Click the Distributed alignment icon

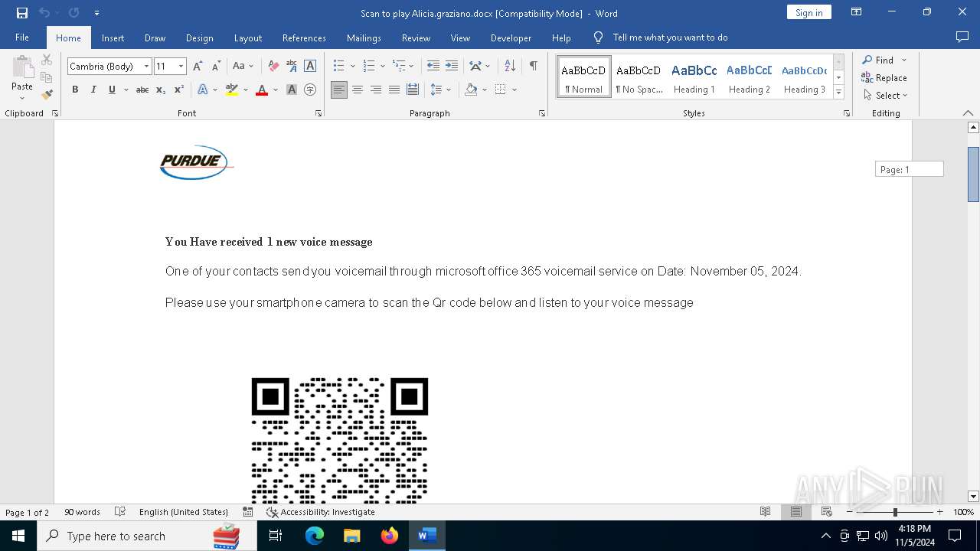(413, 90)
